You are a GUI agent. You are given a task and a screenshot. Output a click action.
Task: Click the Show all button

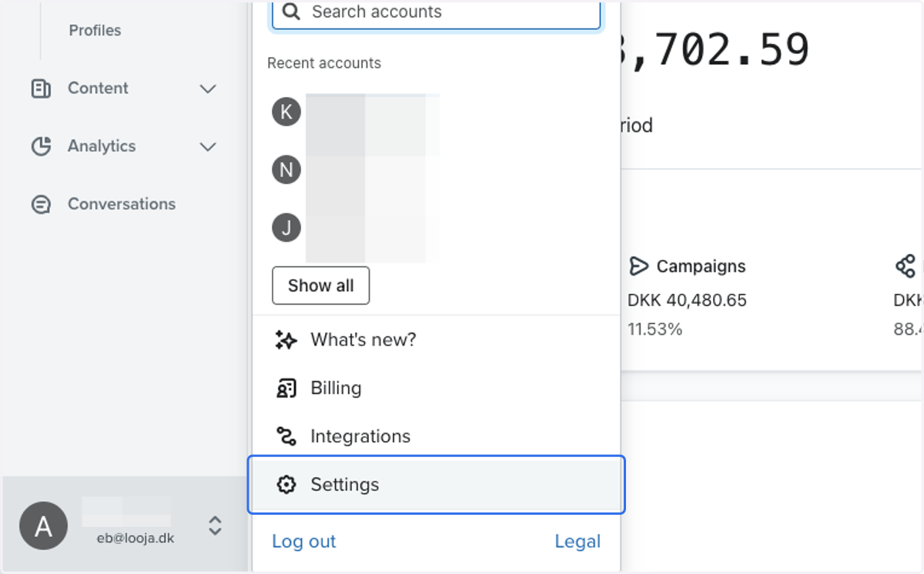pos(321,285)
